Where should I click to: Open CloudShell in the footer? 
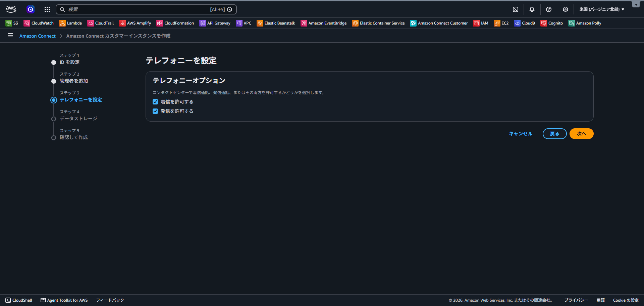[19, 300]
